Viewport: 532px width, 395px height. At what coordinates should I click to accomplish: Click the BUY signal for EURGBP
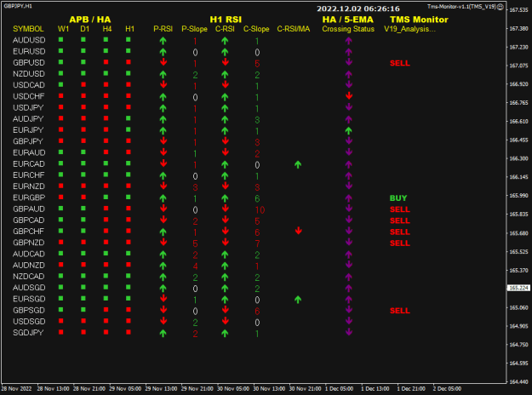398,198
